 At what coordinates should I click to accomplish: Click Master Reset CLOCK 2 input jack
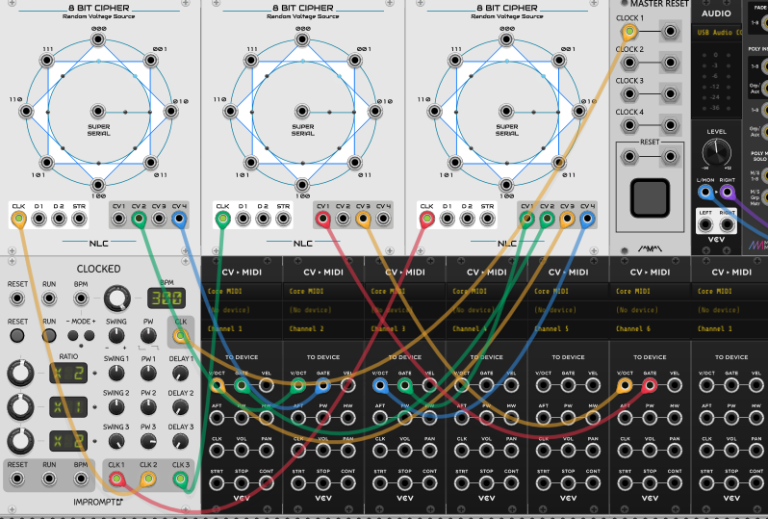click(x=629, y=63)
